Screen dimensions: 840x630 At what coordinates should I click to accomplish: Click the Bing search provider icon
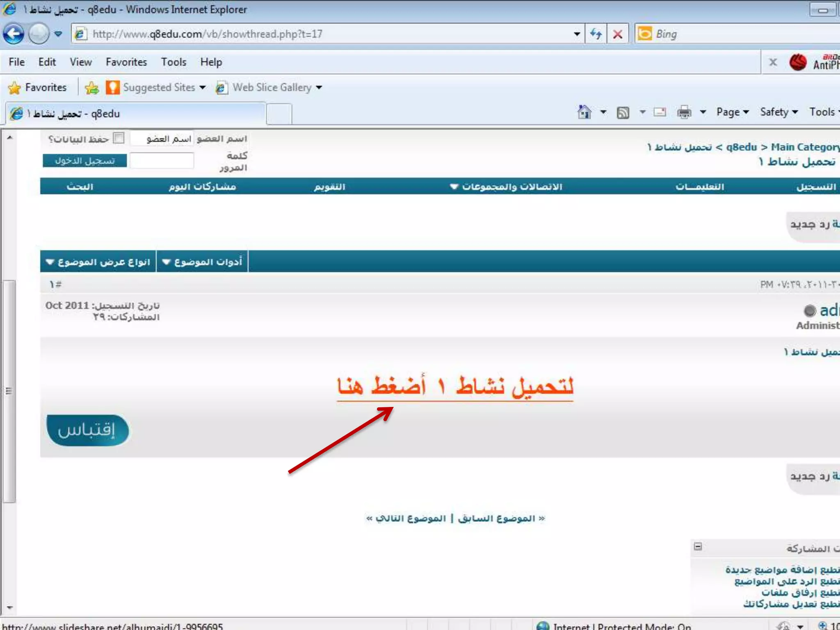[x=644, y=34]
